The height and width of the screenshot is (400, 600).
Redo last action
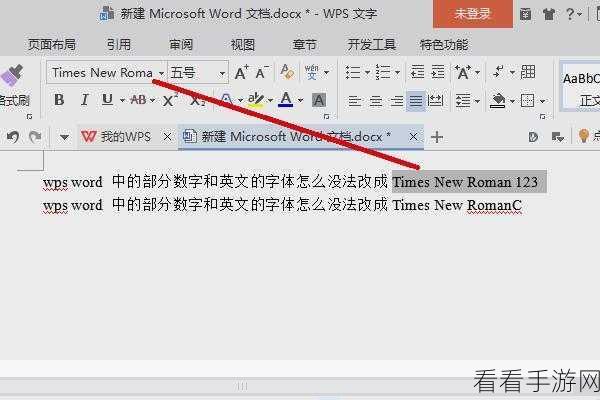35,137
